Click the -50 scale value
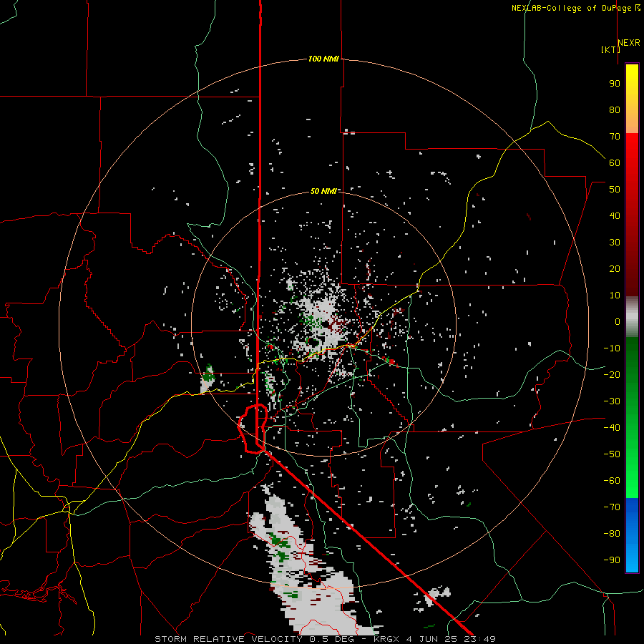The height and width of the screenshot is (644, 644). [612, 454]
